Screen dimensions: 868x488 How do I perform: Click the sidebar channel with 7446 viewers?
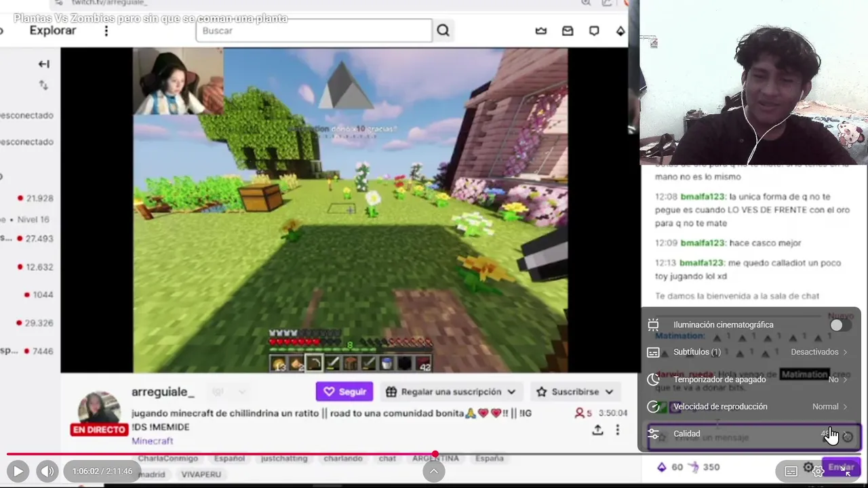pos(27,351)
